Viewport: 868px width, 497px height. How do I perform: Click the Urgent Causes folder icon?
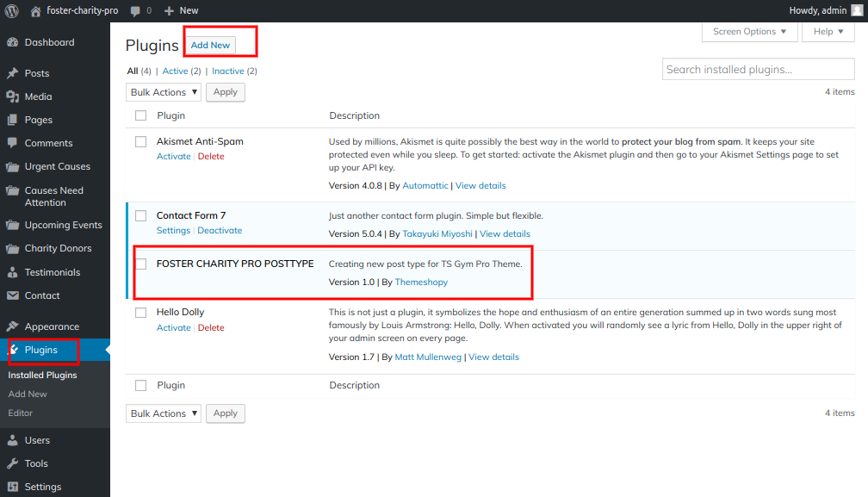click(12, 166)
